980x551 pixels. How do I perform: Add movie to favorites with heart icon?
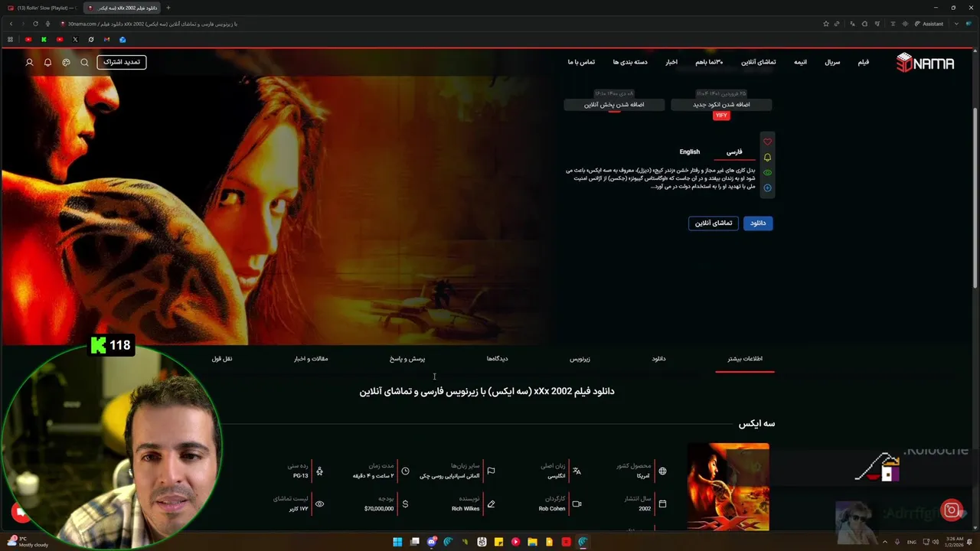point(767,142)
